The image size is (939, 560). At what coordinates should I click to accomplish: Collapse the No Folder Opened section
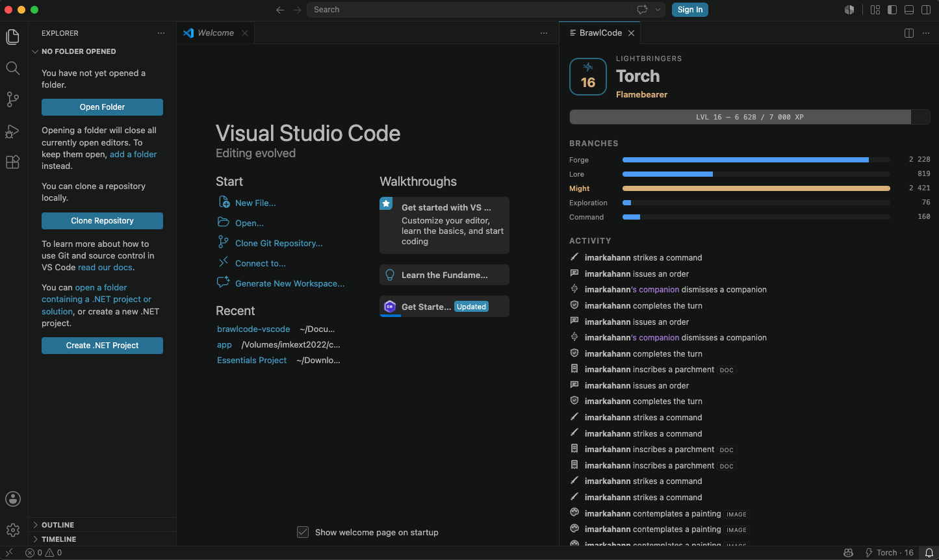102,51
